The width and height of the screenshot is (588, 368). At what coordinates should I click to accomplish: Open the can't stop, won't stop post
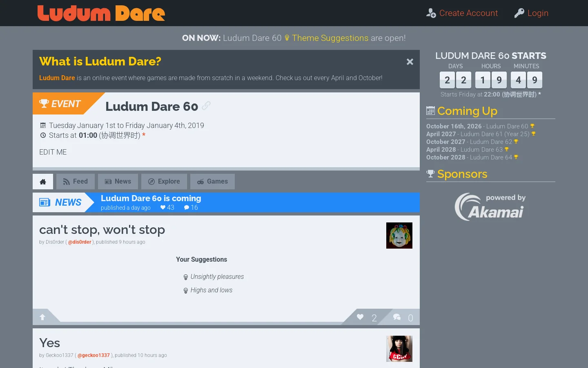102,230
